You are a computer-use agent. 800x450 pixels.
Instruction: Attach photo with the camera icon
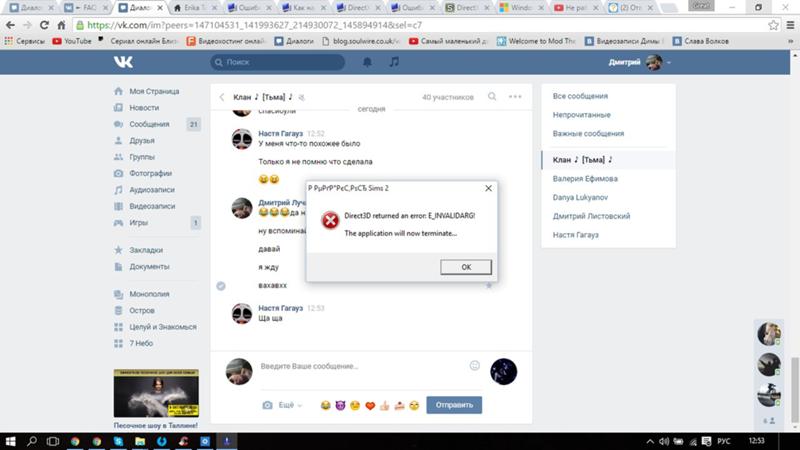coord(267,405)
